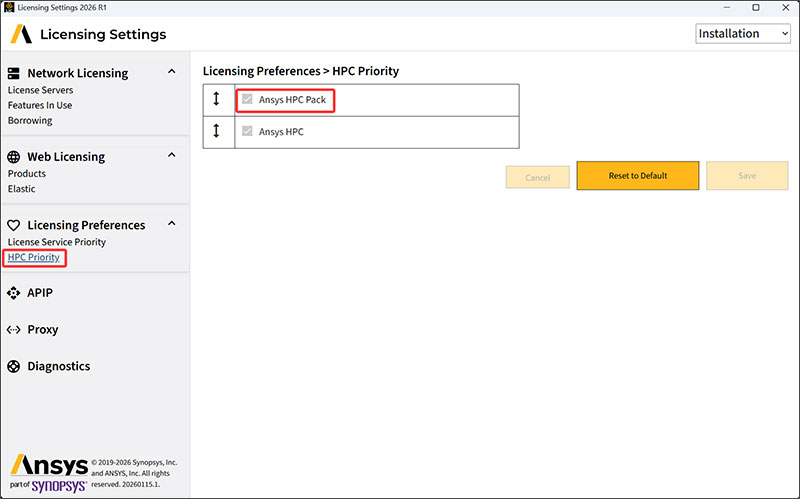Click the Web Licensing globe icon

14,157
